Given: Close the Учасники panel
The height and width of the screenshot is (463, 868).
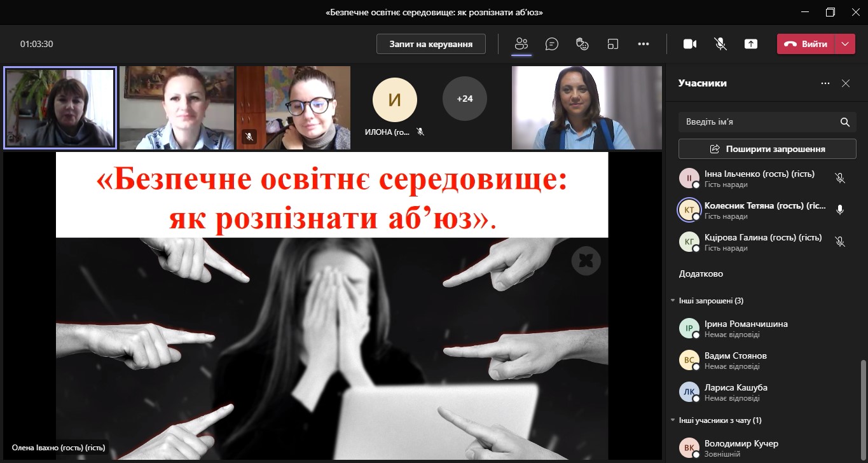Looking at the screenshot, I should pyautogui.click(x=845, y=83).
